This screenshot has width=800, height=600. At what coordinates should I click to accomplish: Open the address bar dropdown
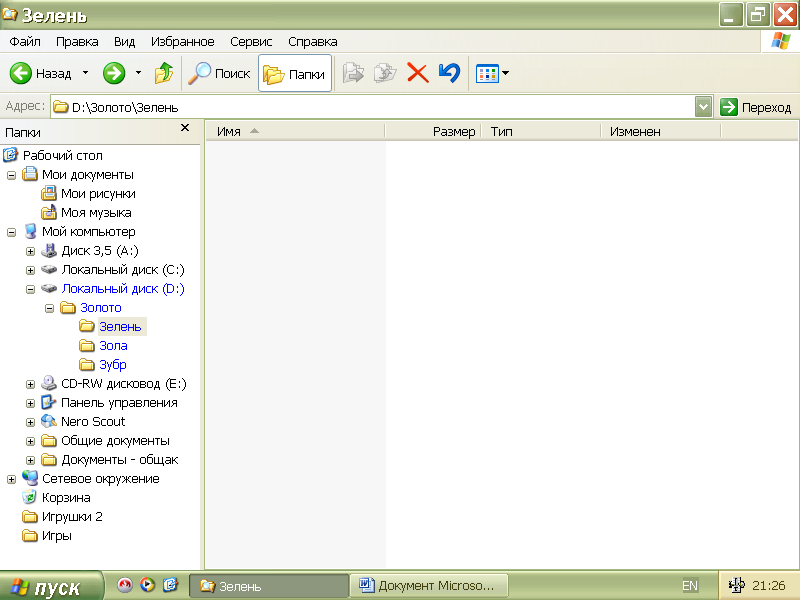coord(704,107)
